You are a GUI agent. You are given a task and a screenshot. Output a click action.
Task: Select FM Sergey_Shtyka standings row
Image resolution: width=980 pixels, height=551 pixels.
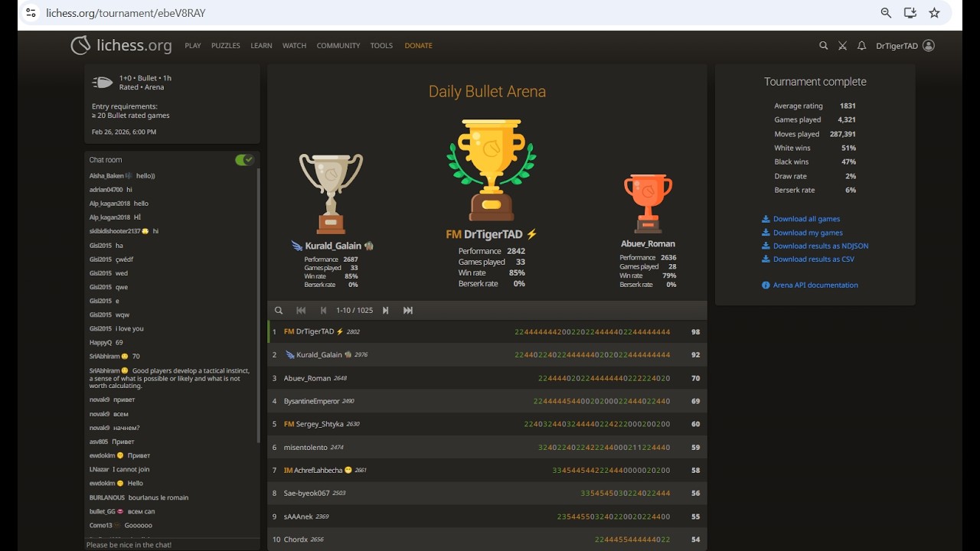[x=487, y=424]
